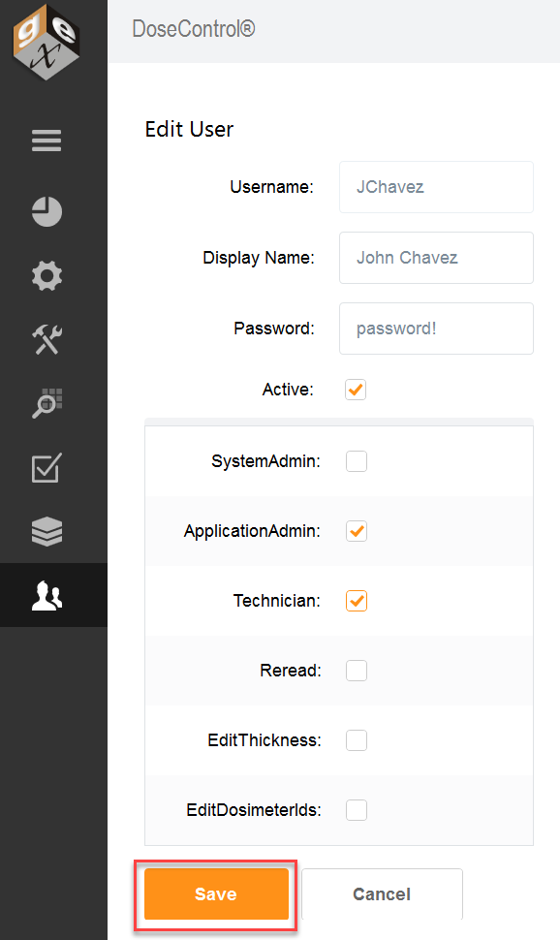The height and width of the screenshot is (940, 560).
Task: Click the orange Save button
Action: [x=216, y=893]
